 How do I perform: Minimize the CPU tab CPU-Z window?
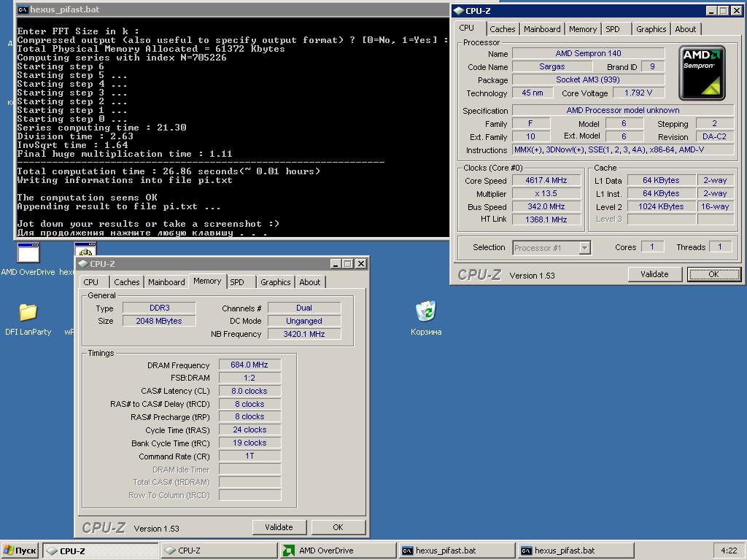712,11
